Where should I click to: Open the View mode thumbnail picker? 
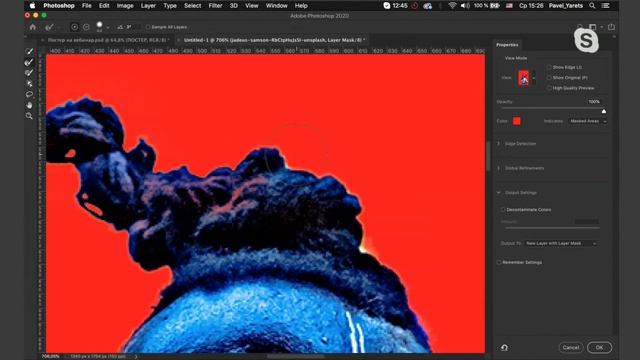tap(523, 78)
